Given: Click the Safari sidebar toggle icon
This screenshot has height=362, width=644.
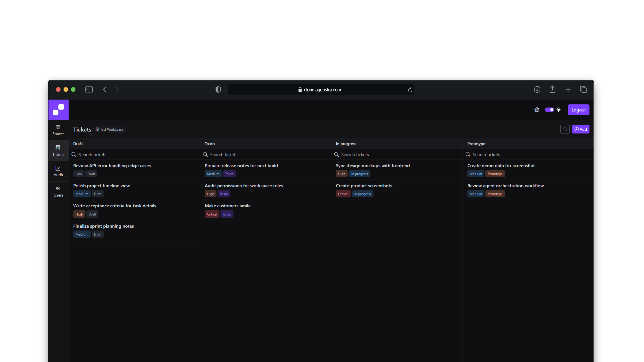Looking at the screenshot, I should 89,89.
